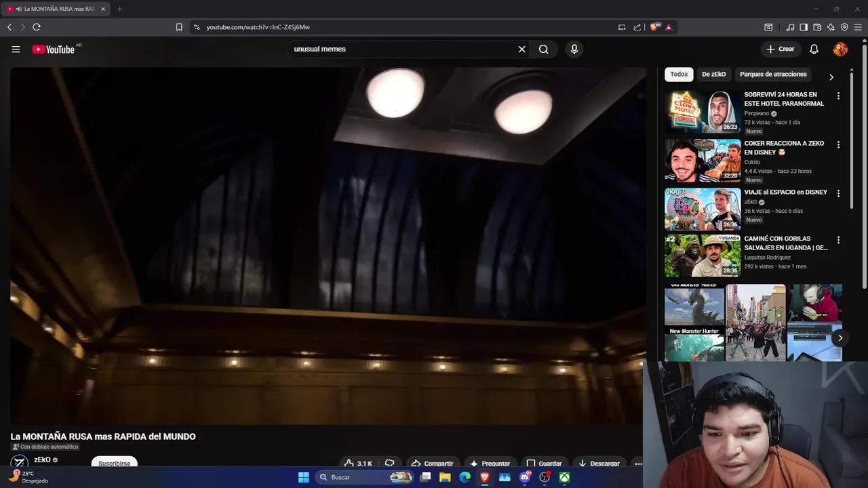Open File Explorer from taskbar
The height and width of the screenshot is (488, 868).
[445, 477]
